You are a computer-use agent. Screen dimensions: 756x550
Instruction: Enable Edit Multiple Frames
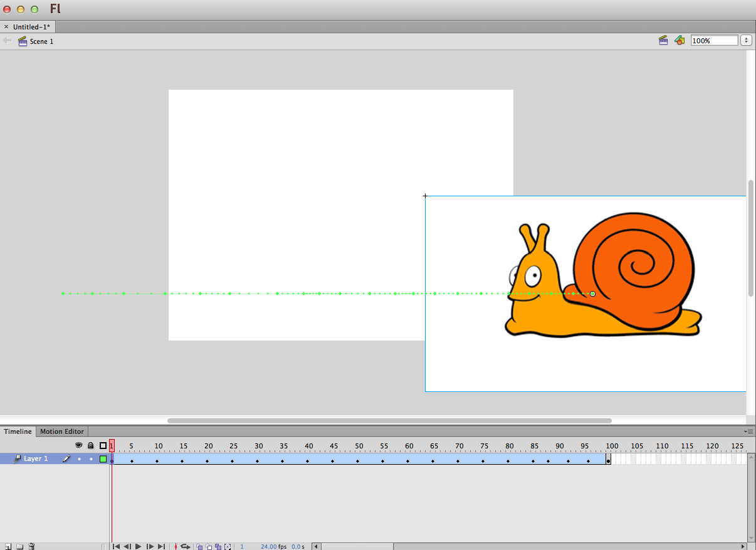218,546
